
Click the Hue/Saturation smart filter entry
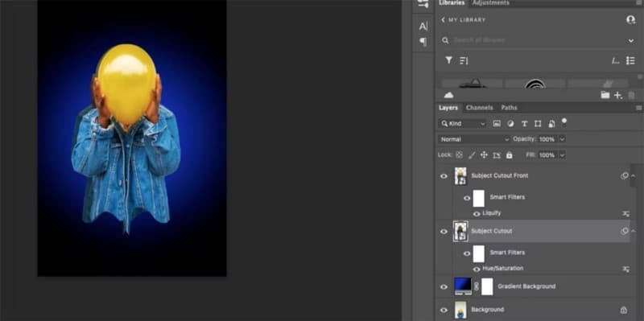[502, 269]
